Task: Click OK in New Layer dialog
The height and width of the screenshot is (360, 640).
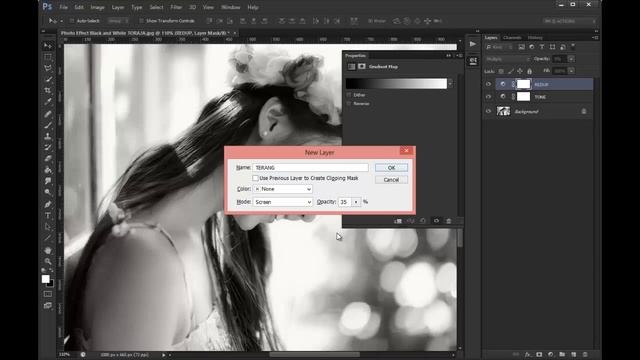Action: tap(391, 168)
